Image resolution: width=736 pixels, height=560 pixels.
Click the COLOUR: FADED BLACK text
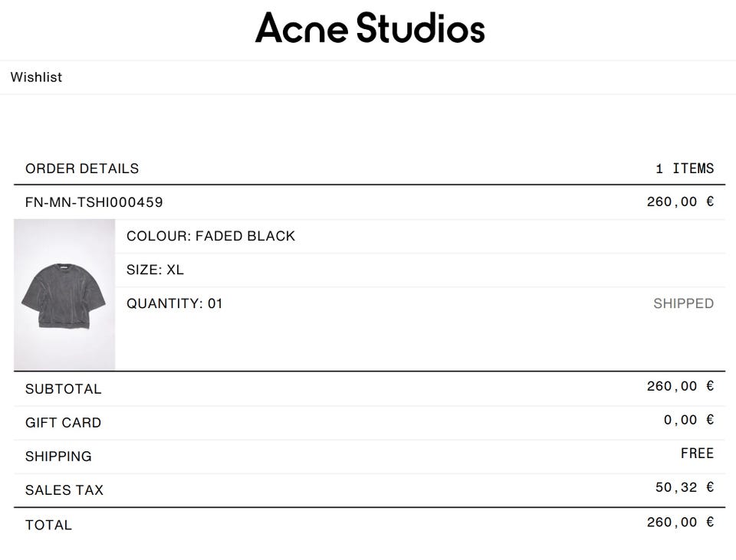[x=211, y=236]
